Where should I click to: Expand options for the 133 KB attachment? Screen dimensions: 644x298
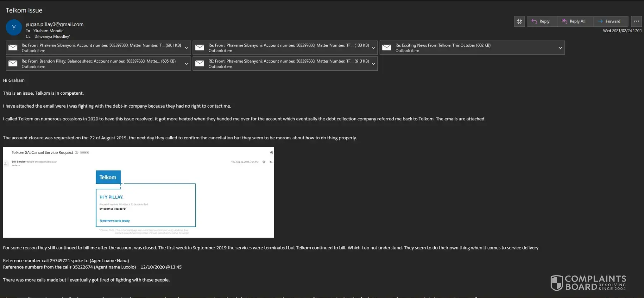pos(374,48)
